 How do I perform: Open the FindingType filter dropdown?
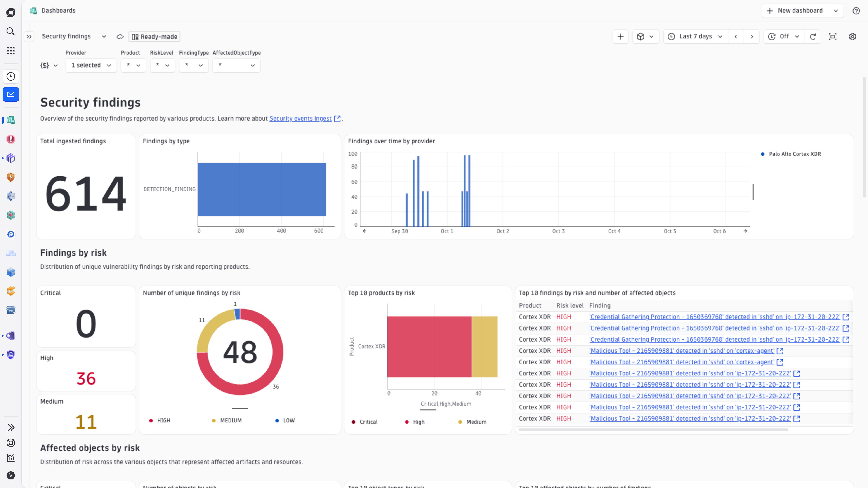(194, 65)
